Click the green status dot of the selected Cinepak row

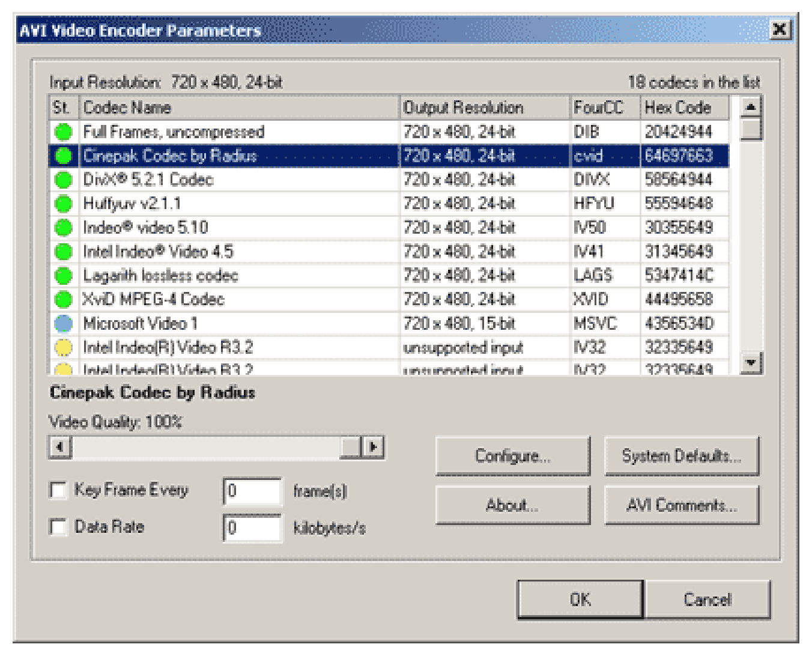63,156
